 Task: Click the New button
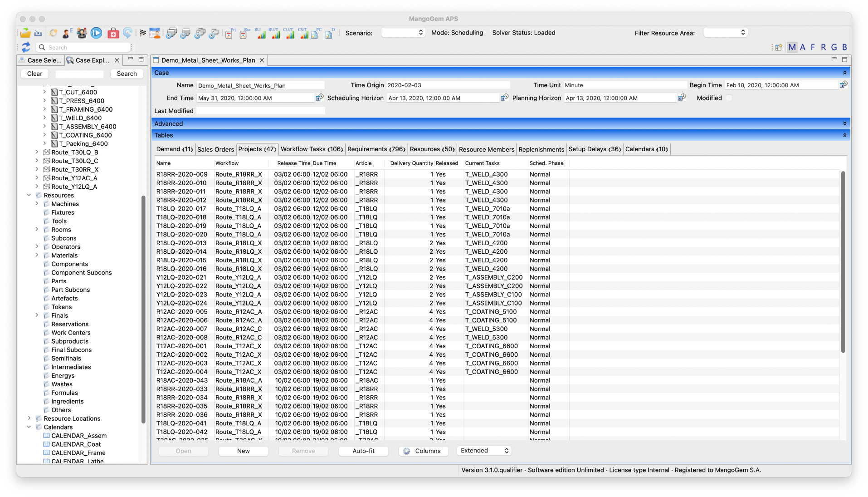point(243,451)
